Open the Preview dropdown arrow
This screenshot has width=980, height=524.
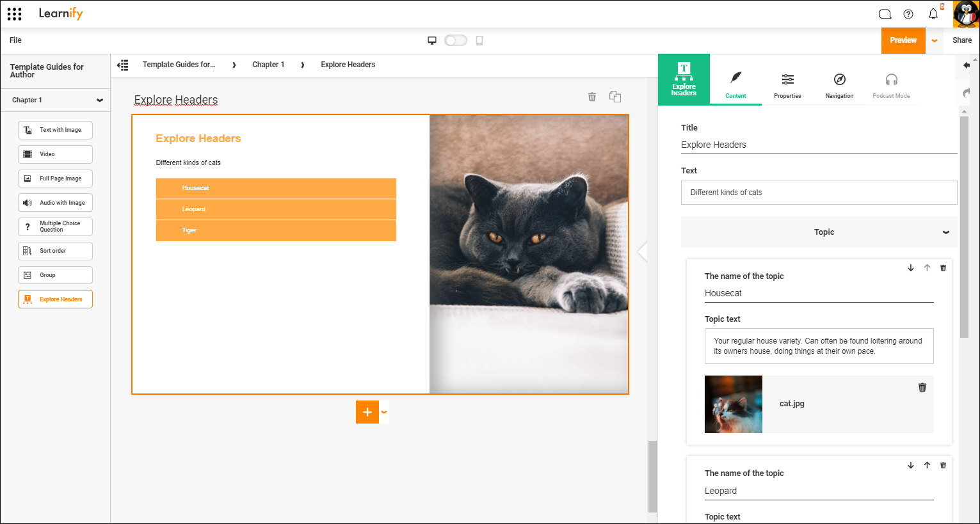tap(934, 40)
